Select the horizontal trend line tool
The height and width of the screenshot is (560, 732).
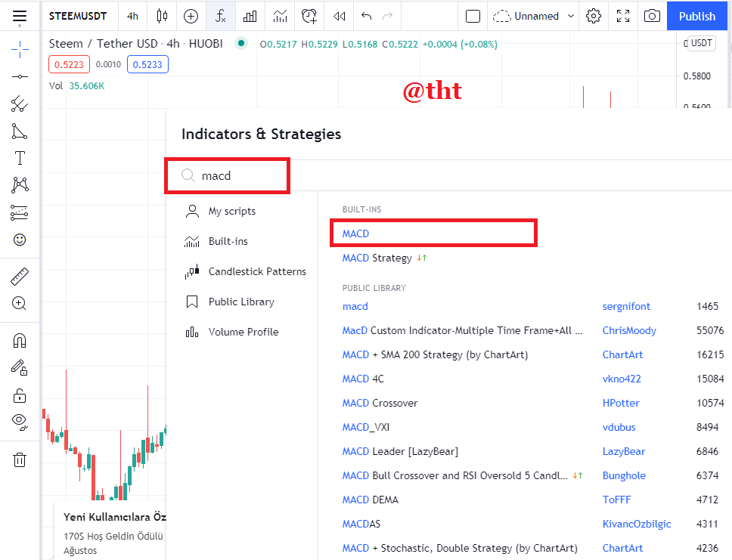point(20,76)
